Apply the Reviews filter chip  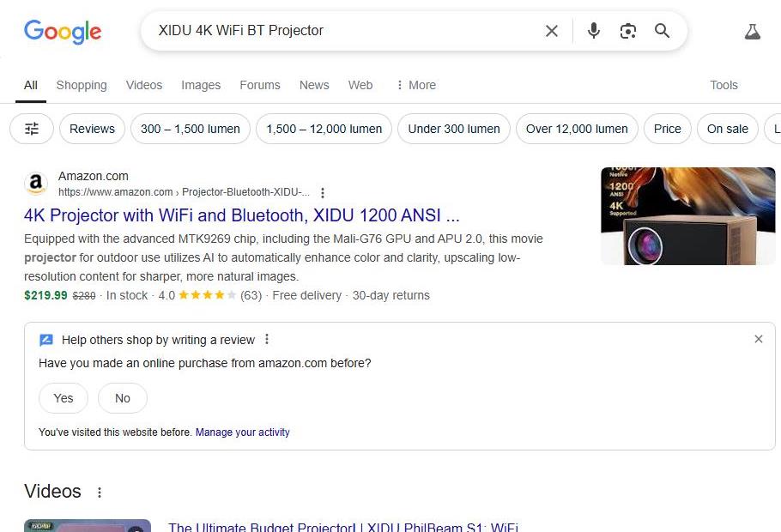[92, 129]
